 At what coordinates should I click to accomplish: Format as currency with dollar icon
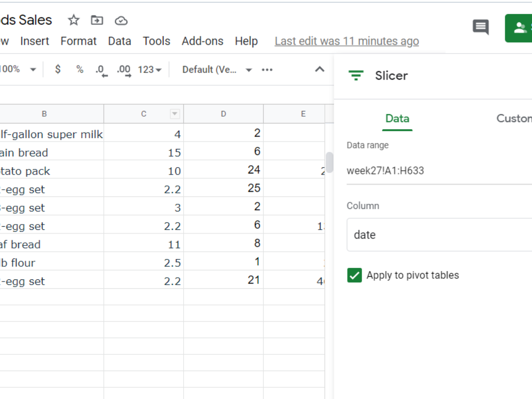click(58, 69)
